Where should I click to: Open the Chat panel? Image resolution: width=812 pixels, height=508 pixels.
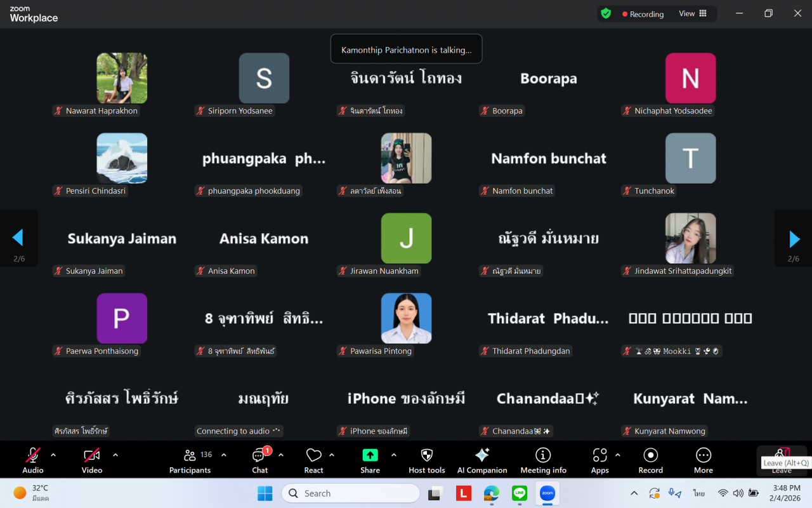click(x=259, y=460)
